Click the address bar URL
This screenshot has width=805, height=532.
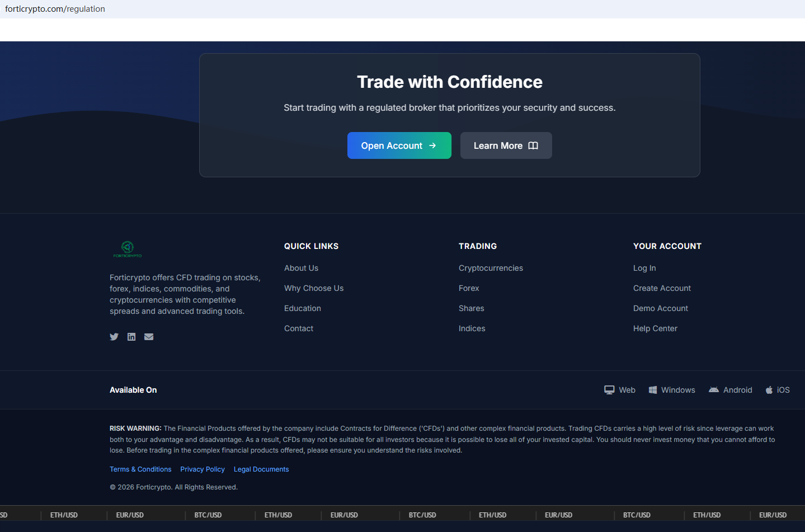click(55, 9)
